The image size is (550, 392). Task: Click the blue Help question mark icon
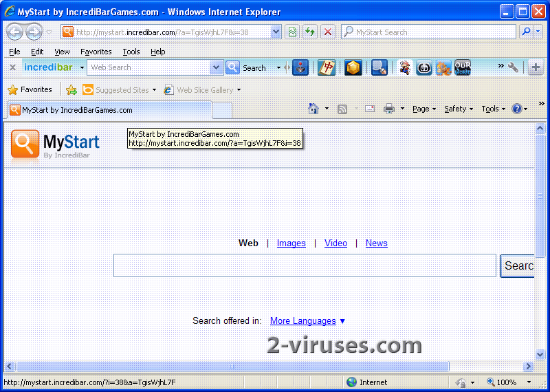(517, 109)
